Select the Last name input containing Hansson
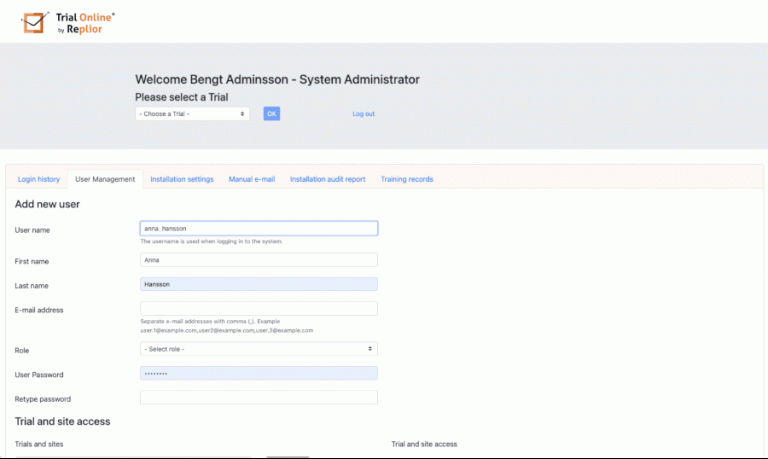This screenshot has width=768, height=459. [x=258, y=284]
